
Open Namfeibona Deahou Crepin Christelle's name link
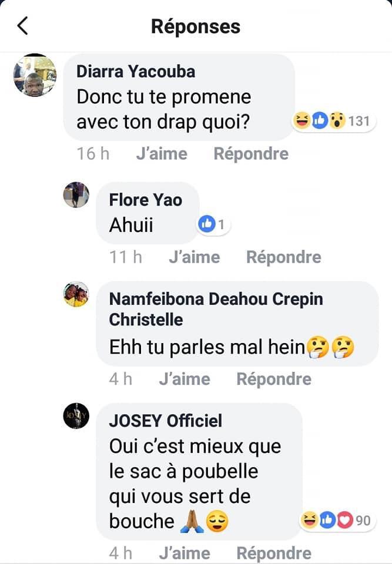(x=216, y=299)
